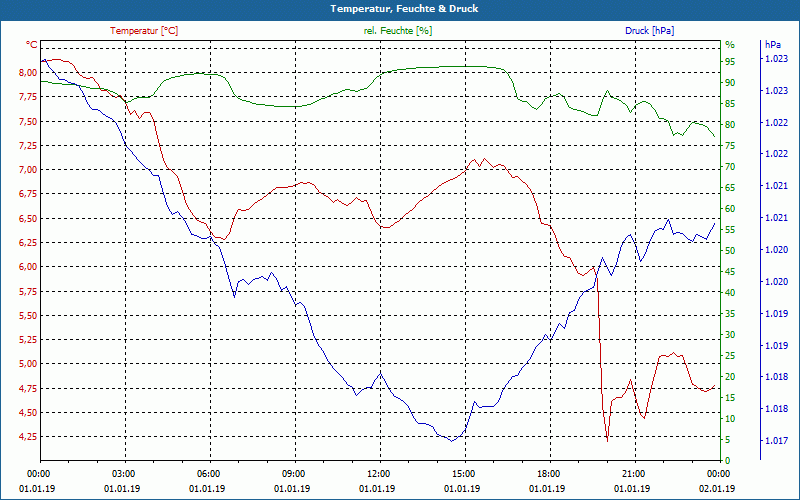This screenshot has height=500, width=800.
Task: Click the "00:00" label above "02.01.19"
Action: pyautogui.click(x=717, y=474)
